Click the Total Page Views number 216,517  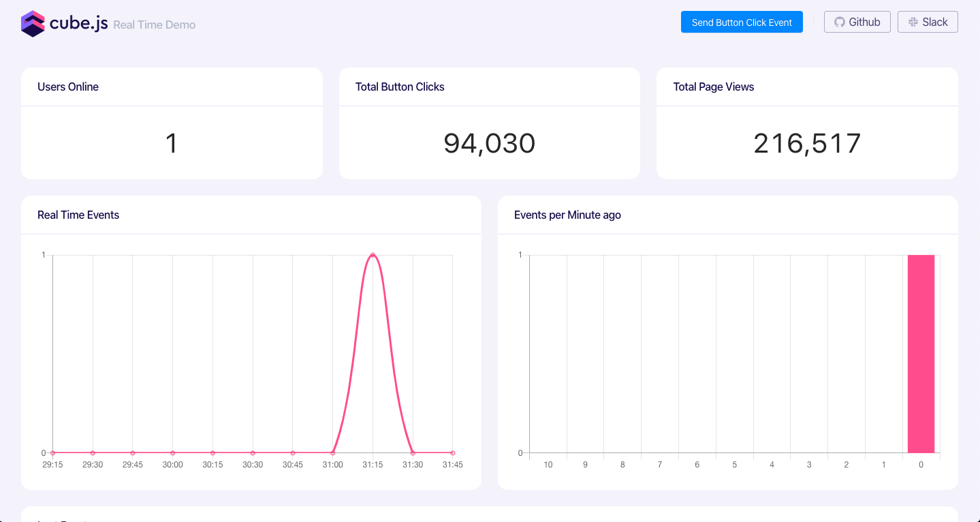pos(807,143)
